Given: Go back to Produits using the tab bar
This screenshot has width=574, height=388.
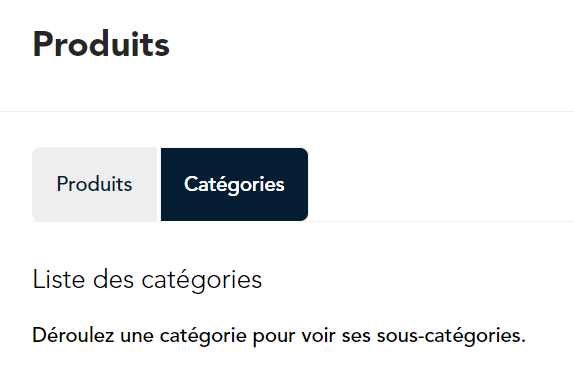Looking at the screenshot, I should point(94,184).
